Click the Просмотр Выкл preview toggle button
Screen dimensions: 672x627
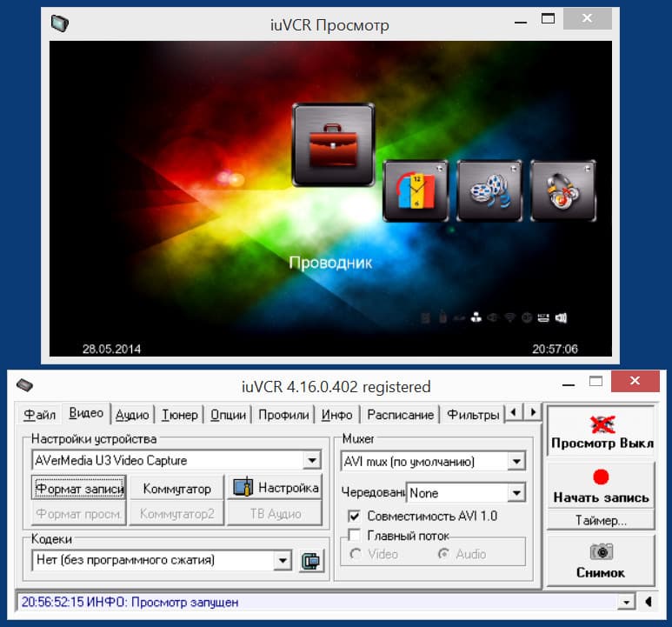pyautogui.click(x=602, y=430)
